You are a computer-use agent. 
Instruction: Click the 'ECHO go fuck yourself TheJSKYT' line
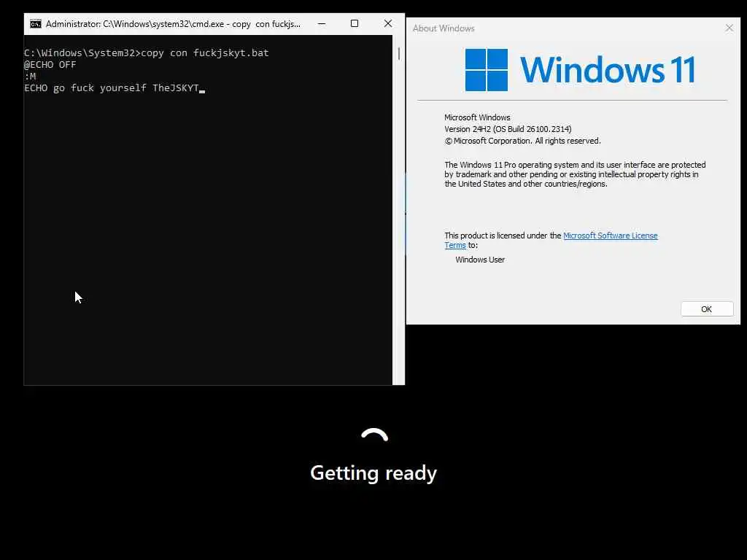[112, 88]
